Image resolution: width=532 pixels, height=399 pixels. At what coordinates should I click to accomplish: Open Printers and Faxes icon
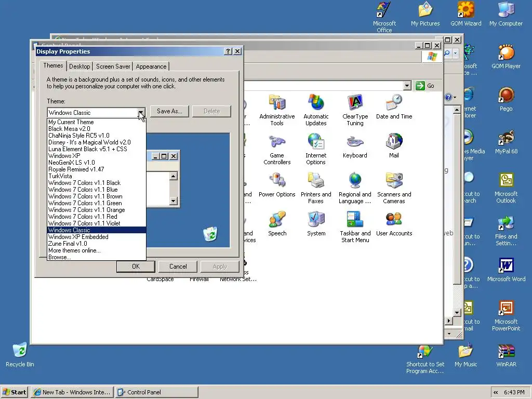coord(316,188)
